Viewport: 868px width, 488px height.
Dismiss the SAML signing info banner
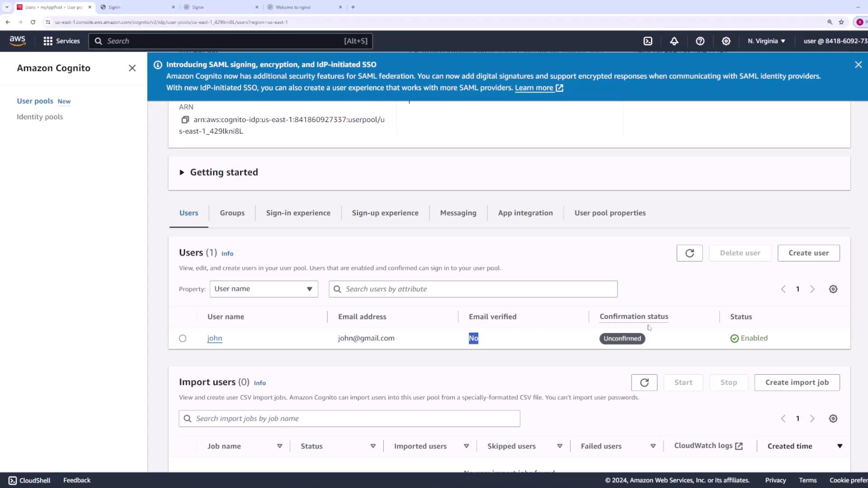[858, 65]
